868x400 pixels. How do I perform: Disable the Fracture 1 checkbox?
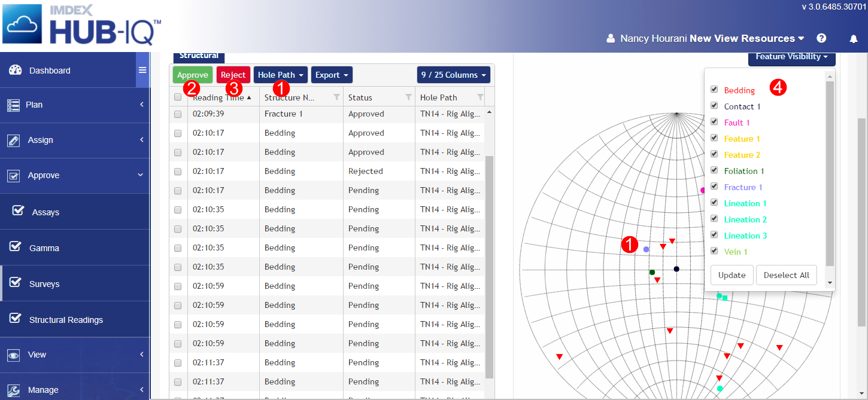click(714, 187)
